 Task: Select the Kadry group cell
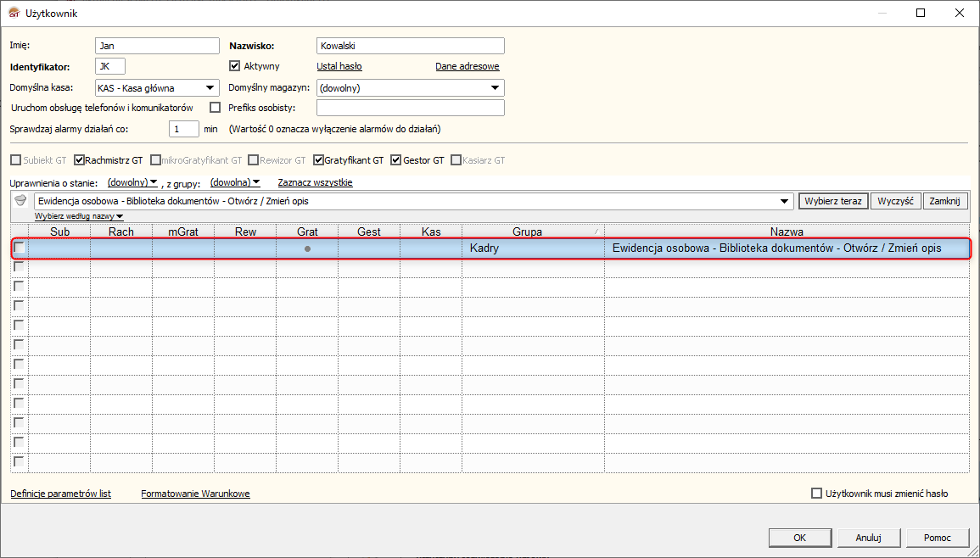tap(533, 248)
